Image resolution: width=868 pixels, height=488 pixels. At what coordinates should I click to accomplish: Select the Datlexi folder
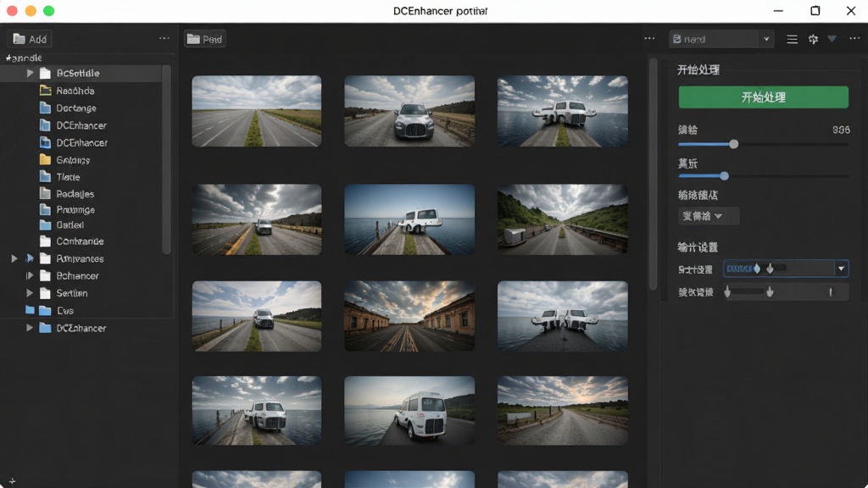point(70,225)
